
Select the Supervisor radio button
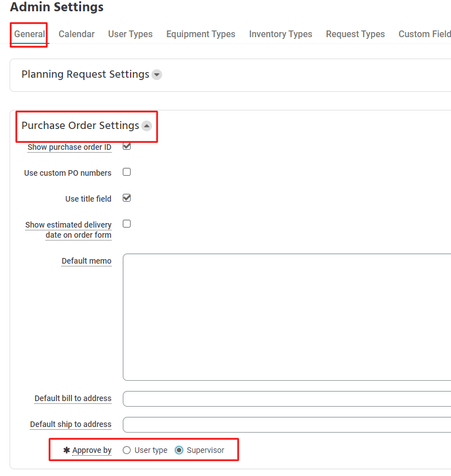click(x=178, y=450)
